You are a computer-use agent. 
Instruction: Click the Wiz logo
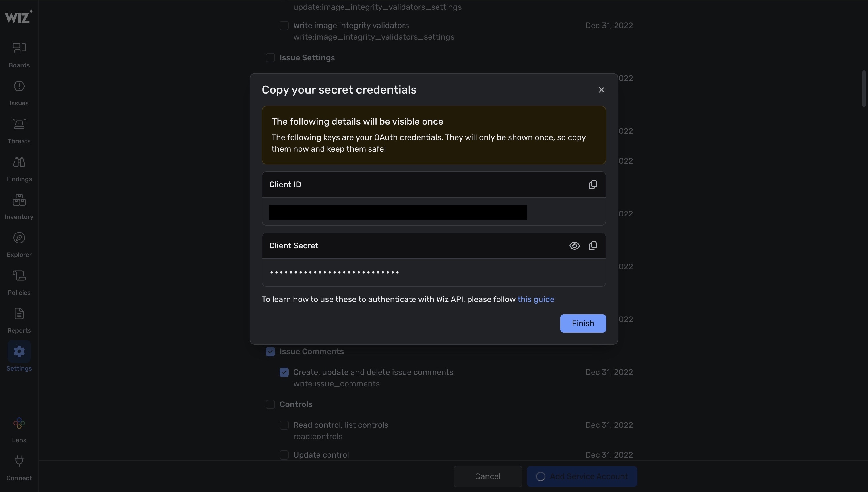tap(19, 17)
